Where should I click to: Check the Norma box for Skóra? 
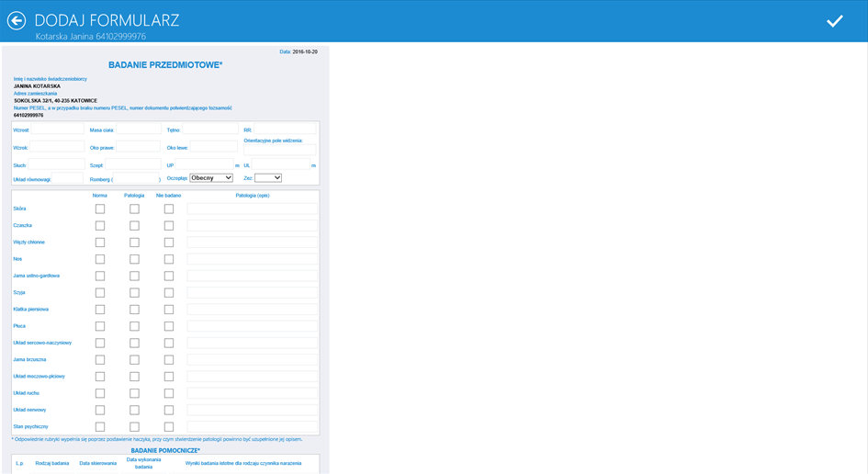[100, 209]
